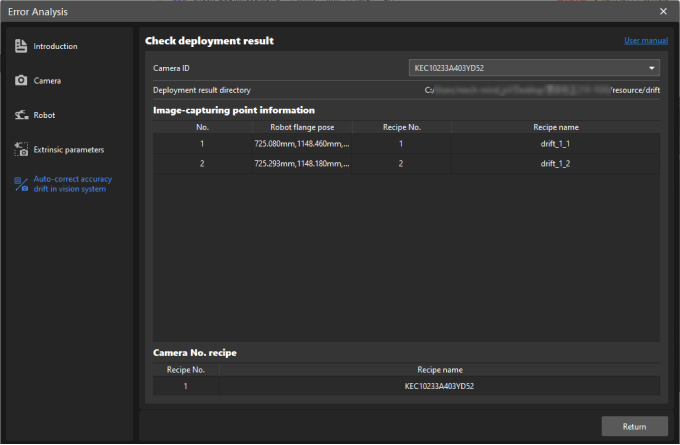The width and height of the screenshot is (680, 445).
Task: Click 'Recipe No.' header in Camera No. recipe table
Action: 186,370
